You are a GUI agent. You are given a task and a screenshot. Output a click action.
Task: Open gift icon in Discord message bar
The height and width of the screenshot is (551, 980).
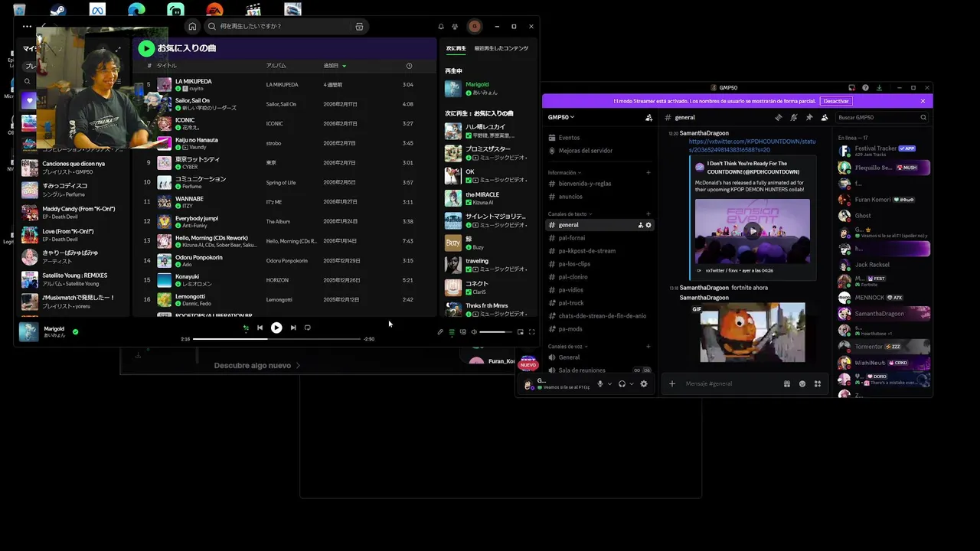tap(786, 383)
